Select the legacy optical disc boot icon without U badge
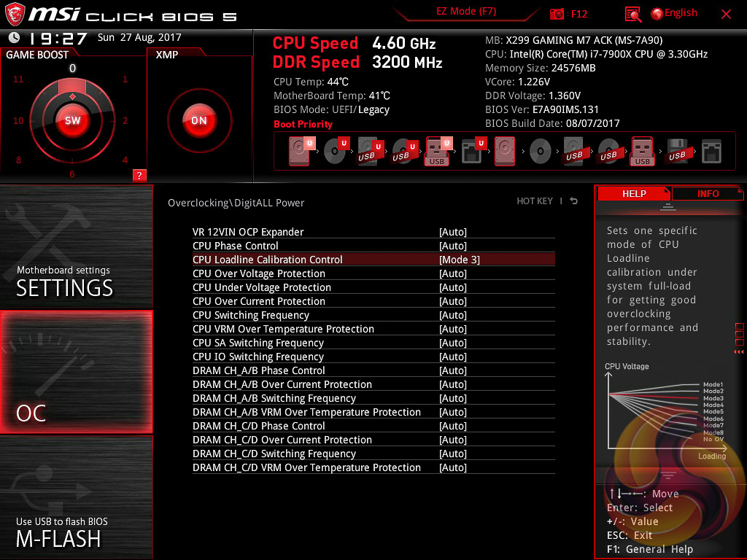This screenshot has width=747, height=560. [541, 152]
